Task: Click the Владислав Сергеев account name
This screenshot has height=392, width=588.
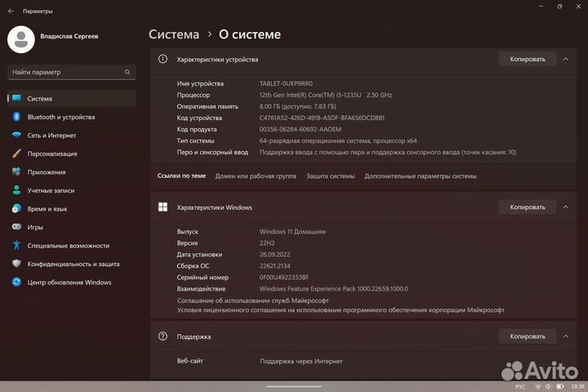Action: pos(69,36)
